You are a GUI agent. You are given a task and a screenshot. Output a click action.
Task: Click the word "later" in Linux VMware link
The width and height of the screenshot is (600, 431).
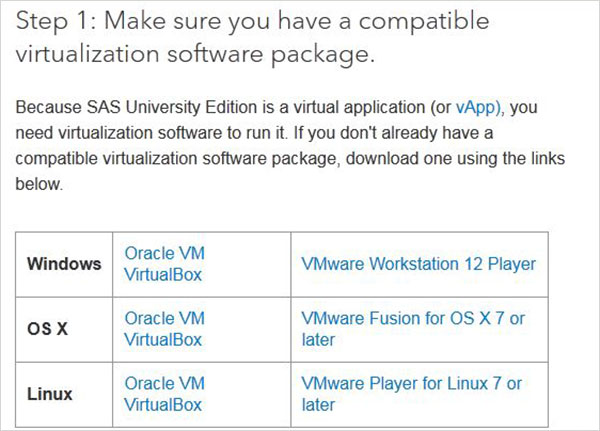point(318,405)
